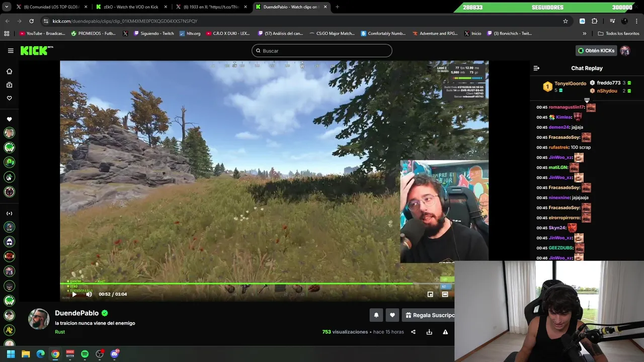644x362 pixels.
Task: Open the browser apps grid
Action: (x=7, y=34)
